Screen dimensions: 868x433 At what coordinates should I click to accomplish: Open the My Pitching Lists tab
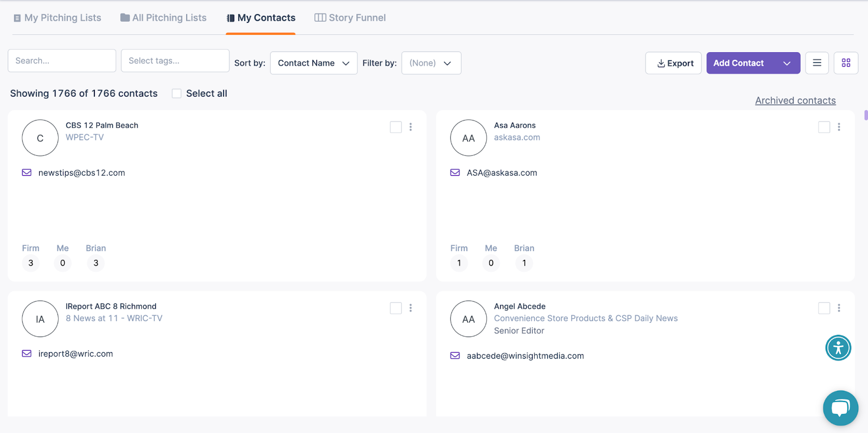point(58,18)
